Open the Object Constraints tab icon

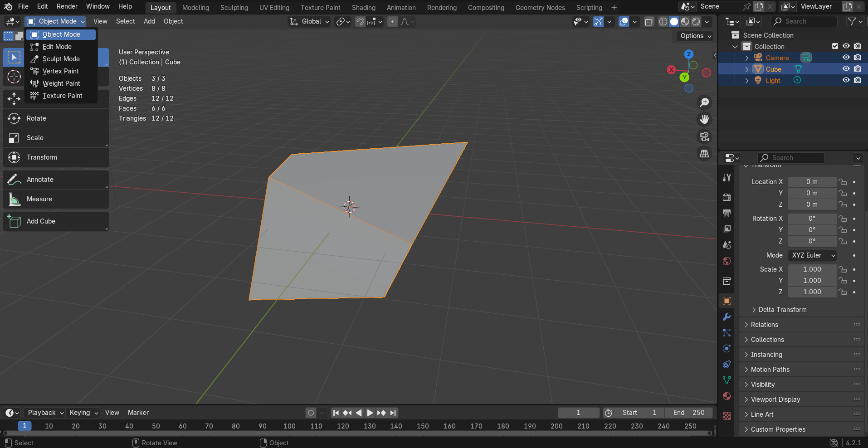[x=727, y=364]
